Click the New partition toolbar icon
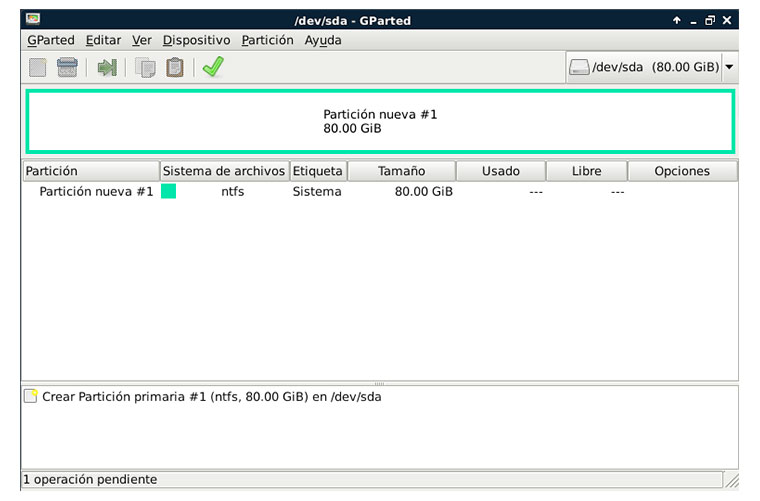This screenshot has height=501, width=760. (x=38, y=67)
